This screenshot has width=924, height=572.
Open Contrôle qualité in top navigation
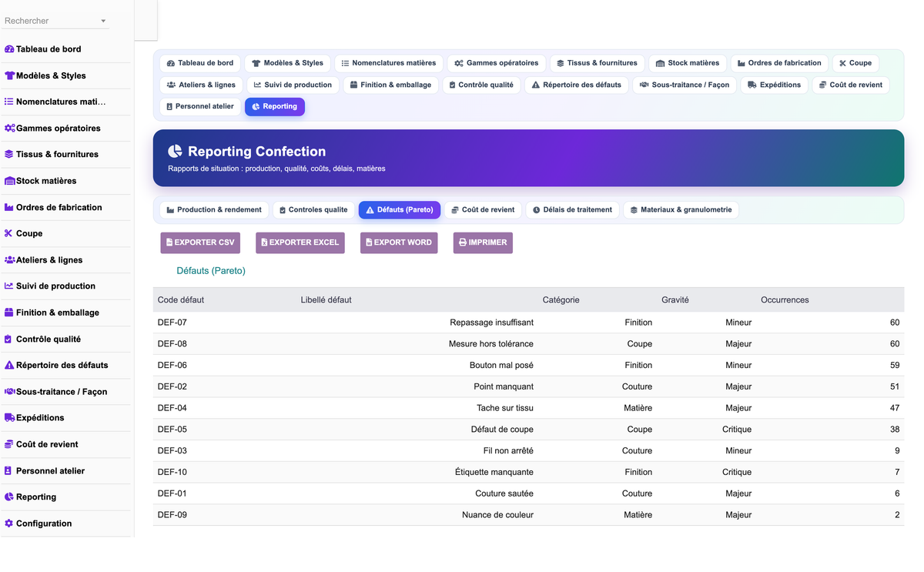coord(481,85)
